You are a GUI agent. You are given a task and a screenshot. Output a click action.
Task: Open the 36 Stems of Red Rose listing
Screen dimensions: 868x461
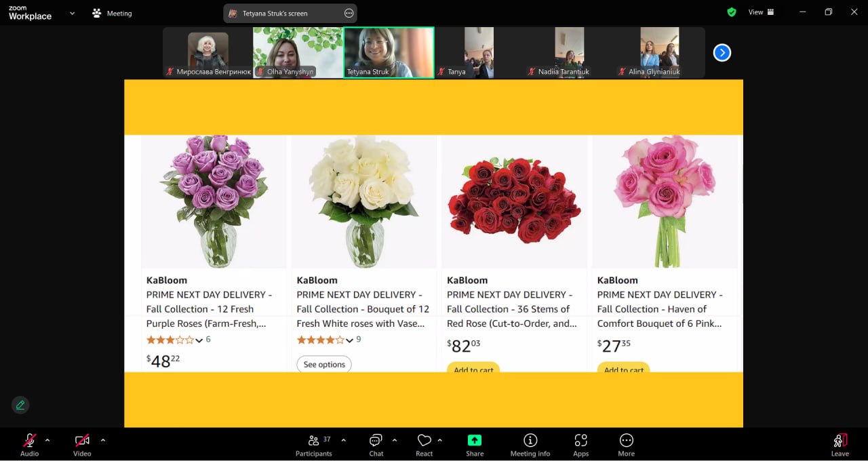click(512, 309)
